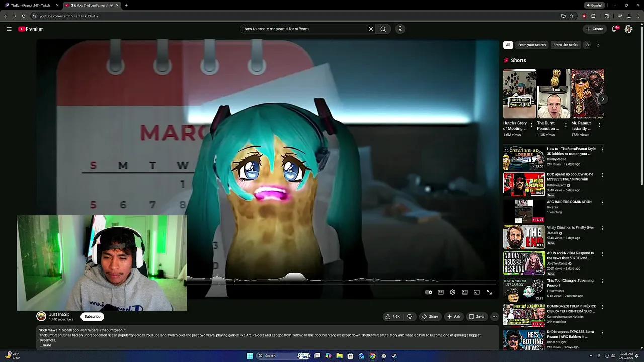Open options for This Tool Changes Streaming video

tap(602, 281)
